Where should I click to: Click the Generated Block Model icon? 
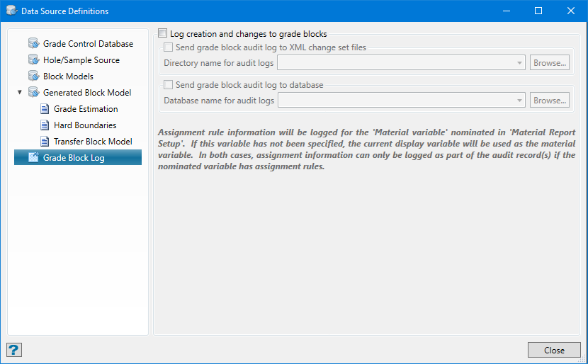(x=33, y=93)
